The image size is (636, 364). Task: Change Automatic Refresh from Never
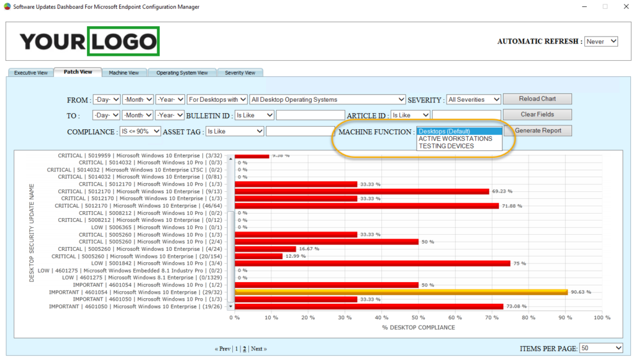pyautogui.click(x=601, y=41)
